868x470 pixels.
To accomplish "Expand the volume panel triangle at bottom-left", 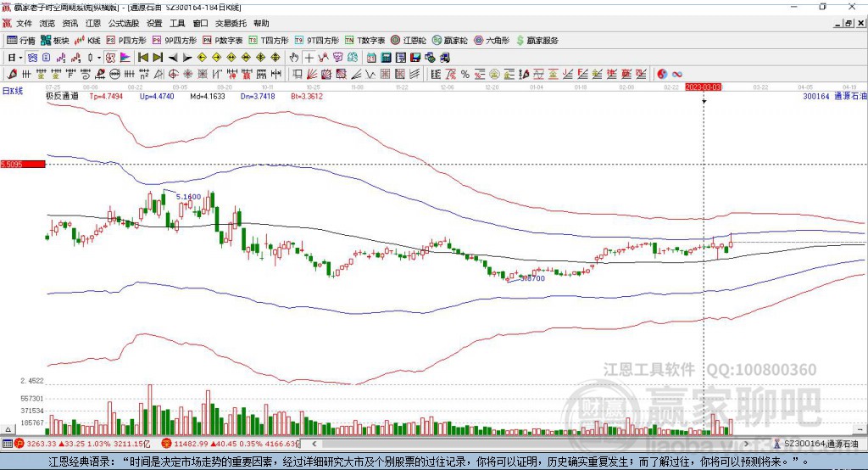I will pos(8,429).
